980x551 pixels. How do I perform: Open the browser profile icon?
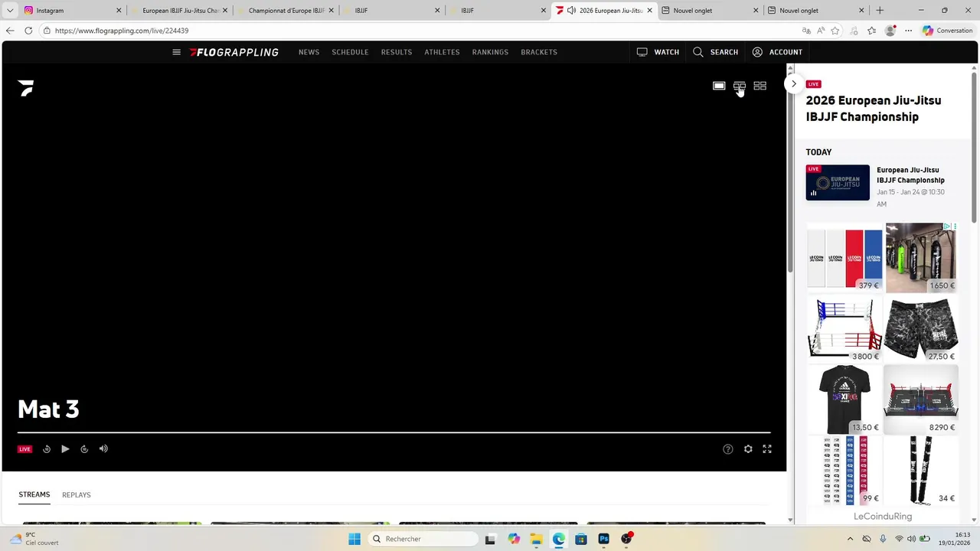pos(890,31)
